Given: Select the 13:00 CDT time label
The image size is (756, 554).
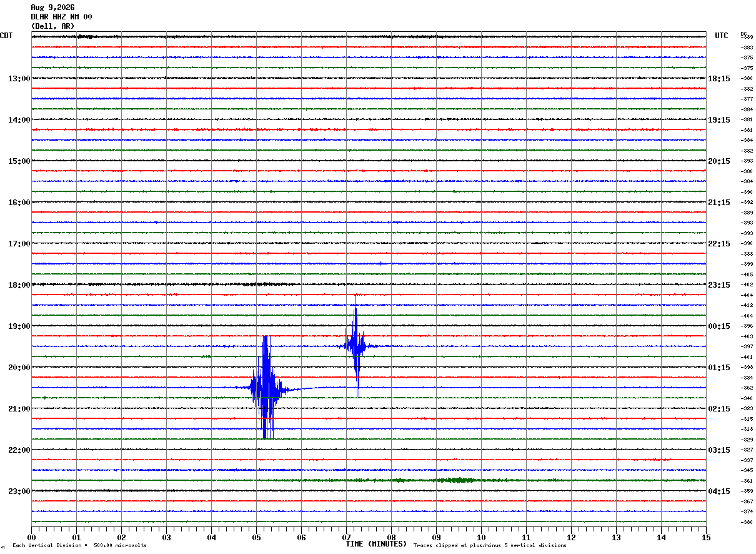Looking at the screenshot, I should click(19, 79).
